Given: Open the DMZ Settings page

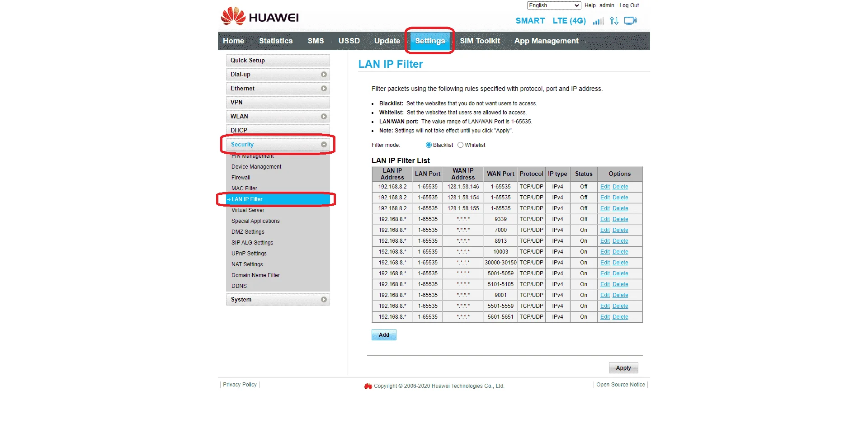Looking at the screenshot, I should (248, 232).
